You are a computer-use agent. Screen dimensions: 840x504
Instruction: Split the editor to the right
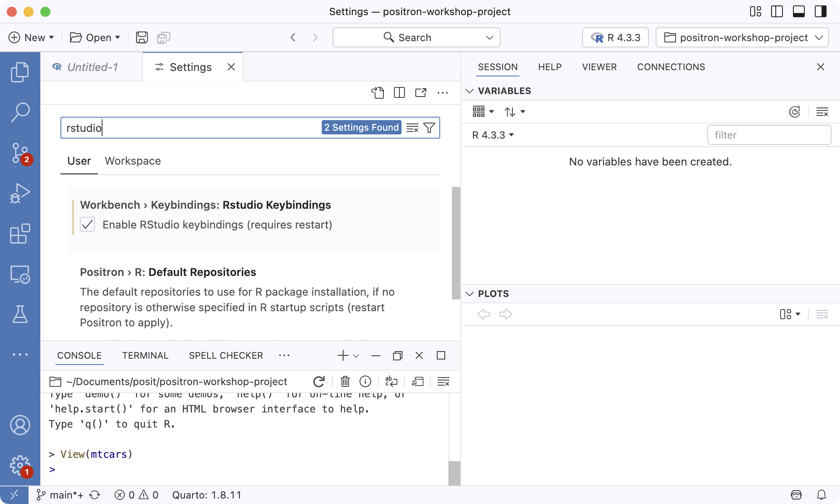point(399,92)
